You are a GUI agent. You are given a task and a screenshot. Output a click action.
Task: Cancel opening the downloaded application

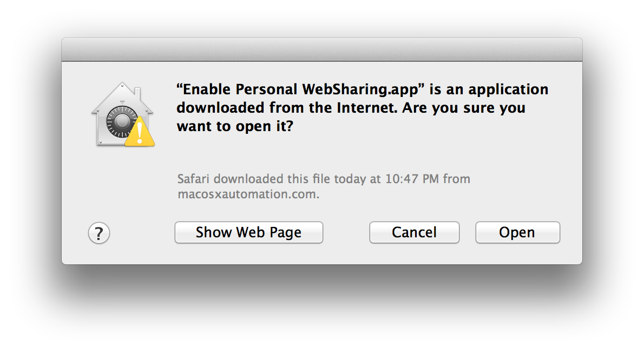414,232
